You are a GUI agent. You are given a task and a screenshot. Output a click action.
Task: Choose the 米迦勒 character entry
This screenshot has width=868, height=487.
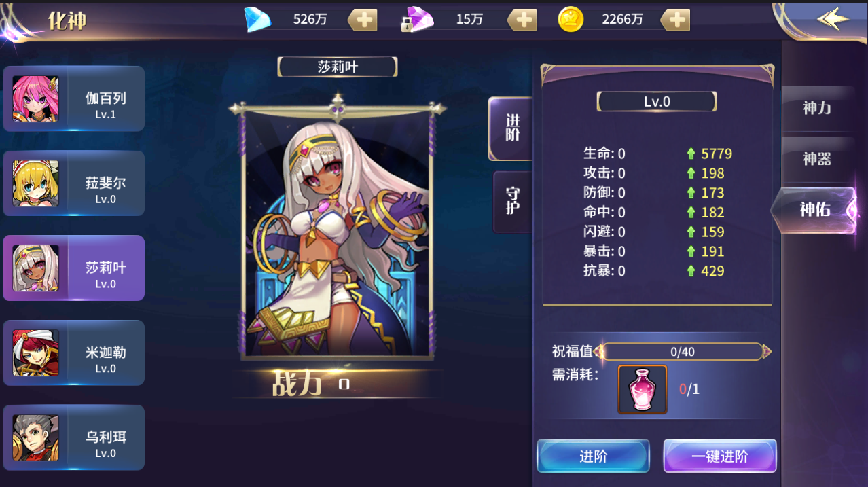point(74,353)
